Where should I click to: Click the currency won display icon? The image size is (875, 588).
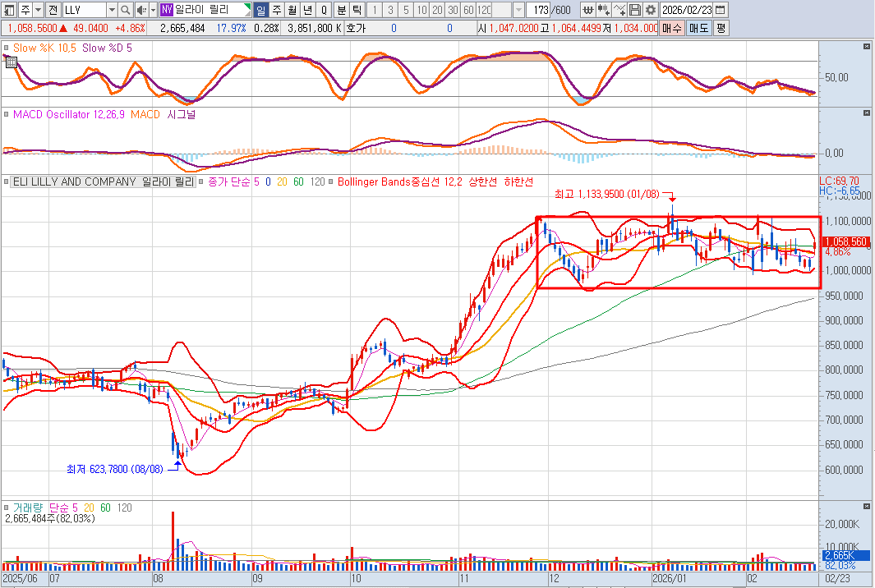(x=587, y=10)
